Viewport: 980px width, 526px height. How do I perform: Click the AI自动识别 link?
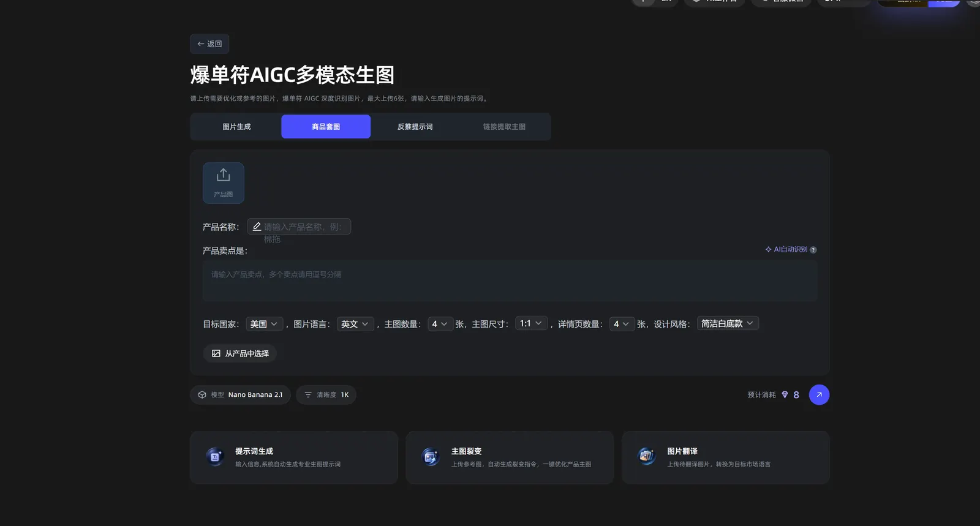786,250
